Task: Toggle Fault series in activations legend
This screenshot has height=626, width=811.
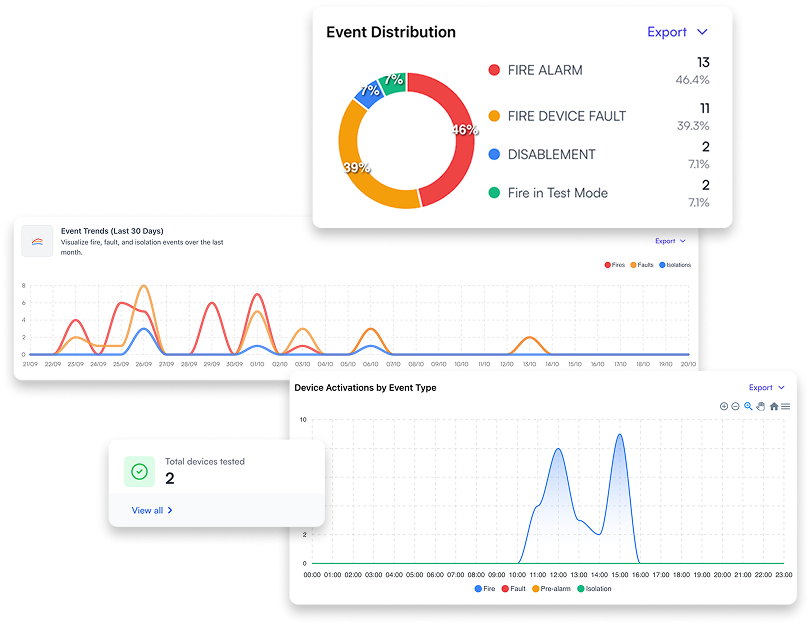Action: [x=514, y=589]
